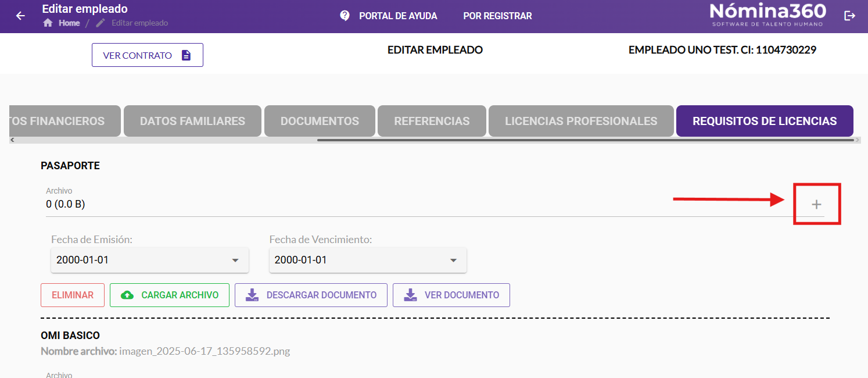Open the Fecha de Vencimiento dropdown
The width and height of the screenshot is (868, 378).
(x=368, y=260)
